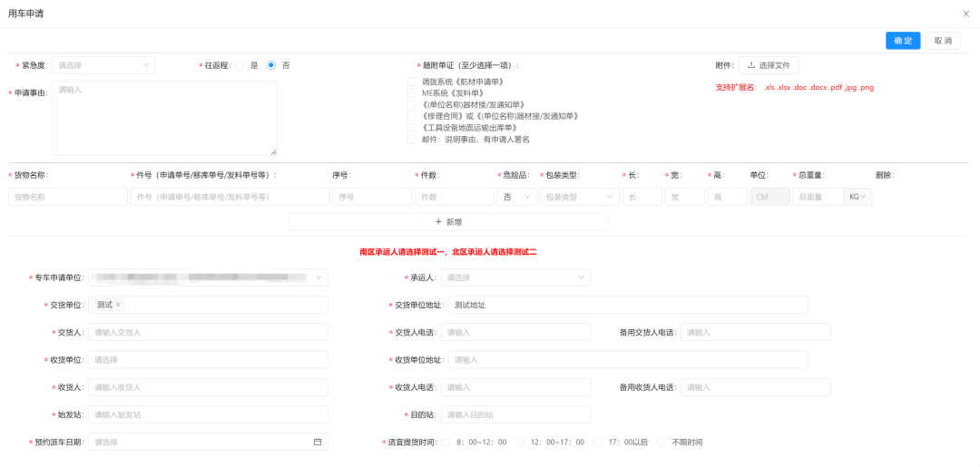Click the 取消 button

(943, 41)
